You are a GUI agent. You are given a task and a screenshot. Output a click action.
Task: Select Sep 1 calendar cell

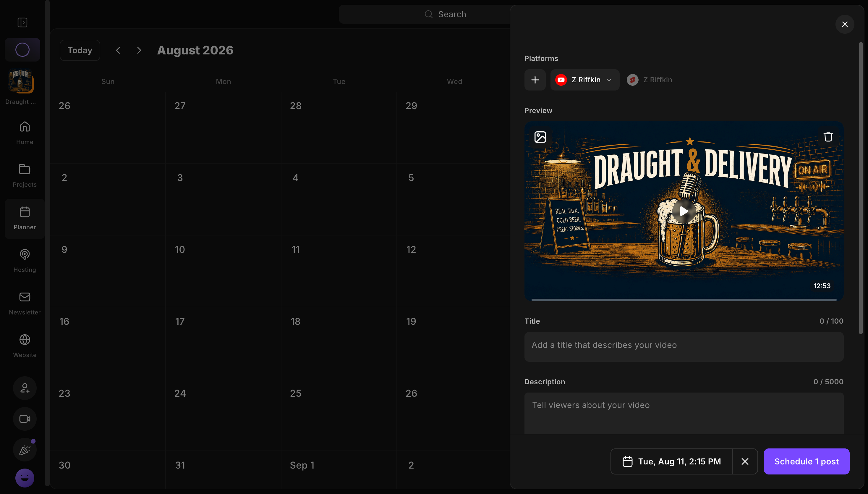pos(339,470)
